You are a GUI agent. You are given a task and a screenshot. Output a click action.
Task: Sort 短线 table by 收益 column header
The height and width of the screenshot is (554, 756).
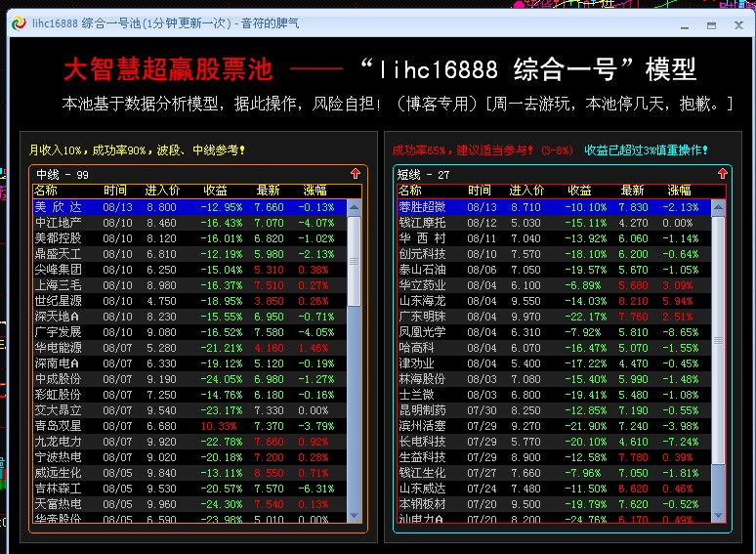click(x=579, y=191)
